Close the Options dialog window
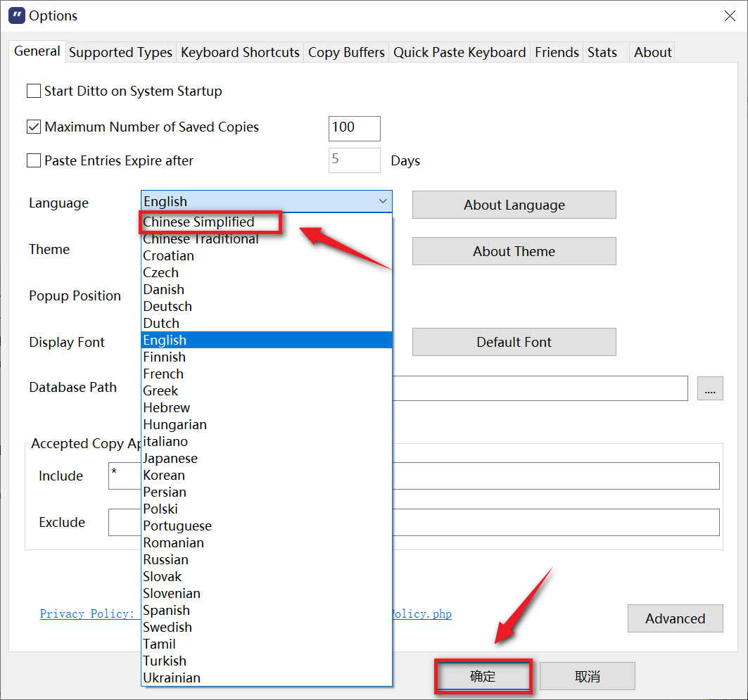 pyautogui.click(x=730, y=16)
